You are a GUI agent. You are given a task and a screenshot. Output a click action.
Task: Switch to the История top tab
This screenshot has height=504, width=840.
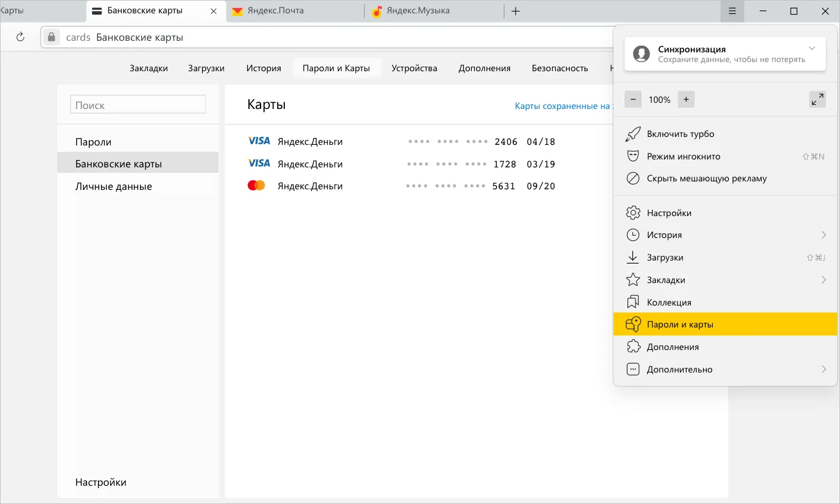click(264, 68)
